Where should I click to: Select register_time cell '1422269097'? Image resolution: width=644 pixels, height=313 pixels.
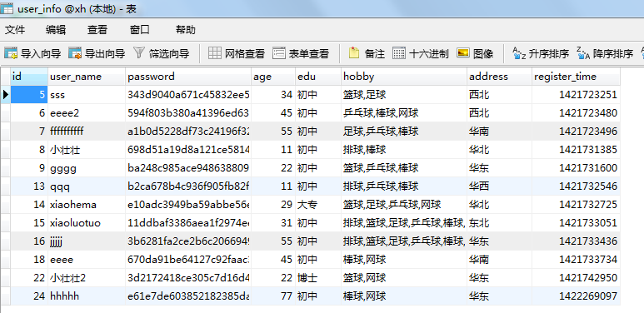576,296
